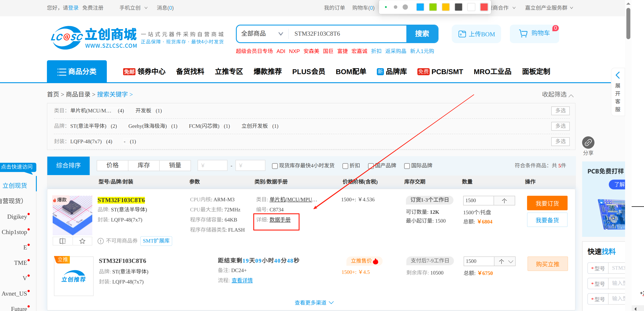This screenshot has width=644, height=311.
Task: Check the 国产品牌 filter checkbox
Action: click(x=370, y=166)
